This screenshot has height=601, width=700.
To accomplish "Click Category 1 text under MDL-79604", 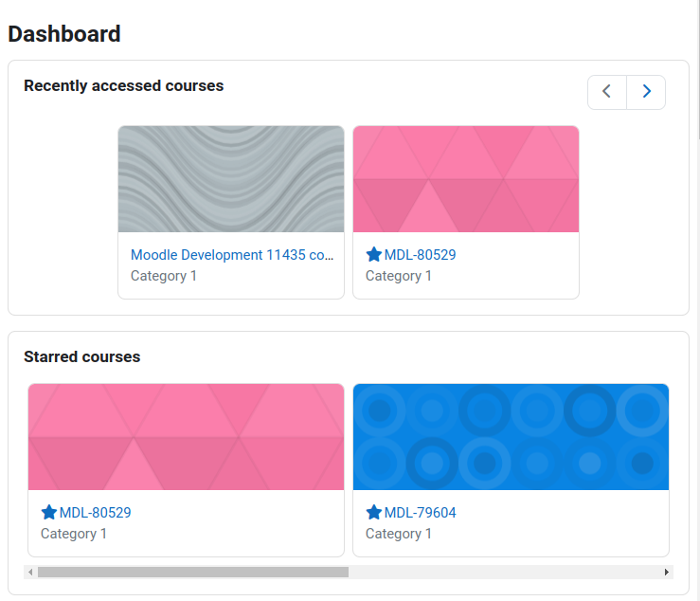I will (x=399, y=534).
